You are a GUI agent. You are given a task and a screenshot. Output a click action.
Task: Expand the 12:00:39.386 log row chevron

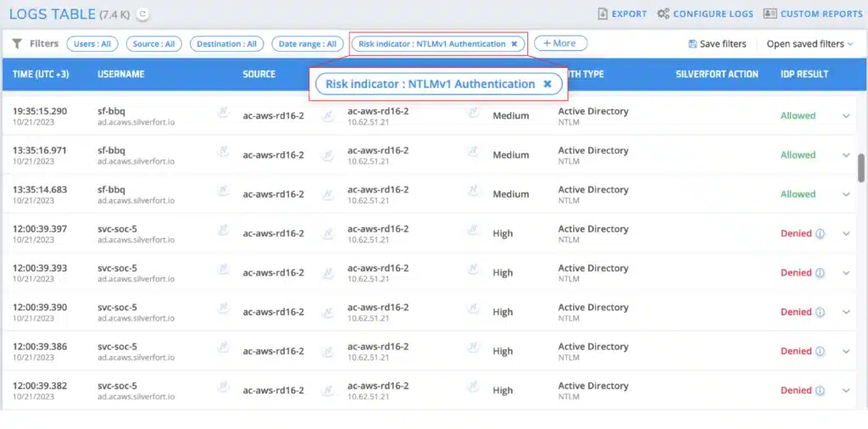click(x=846, y=352)
